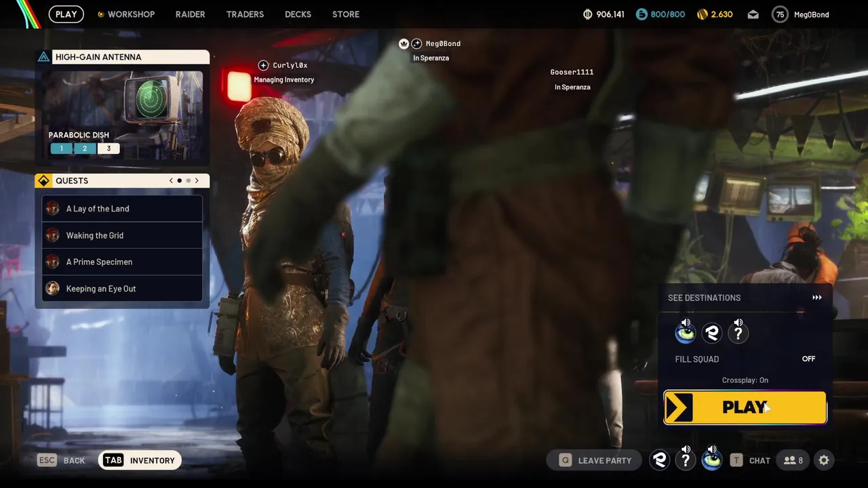This screenshot has height=488, width=868.
Task: Click ESC Back button
Action: 61,460
